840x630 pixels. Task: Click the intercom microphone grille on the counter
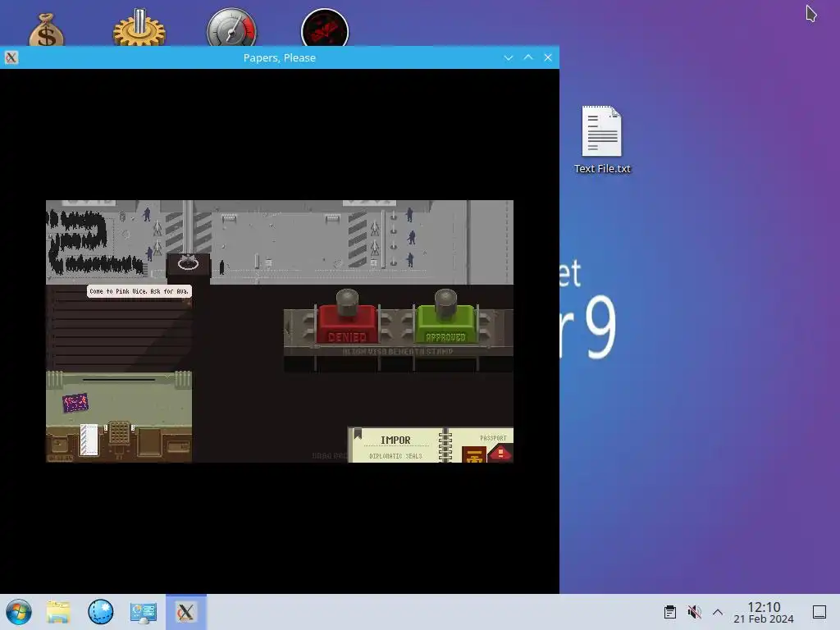pos(120,434)
